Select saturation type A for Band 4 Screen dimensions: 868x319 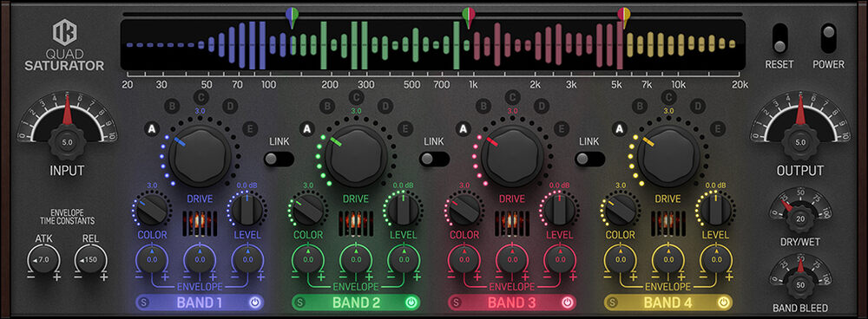620,129
